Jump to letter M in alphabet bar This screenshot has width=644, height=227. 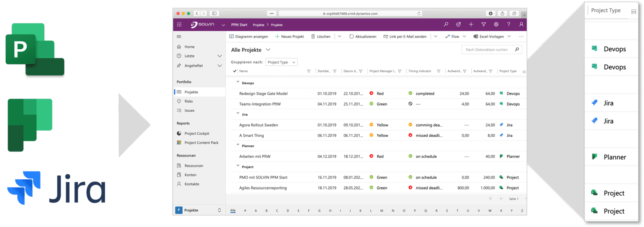[382, 211]
